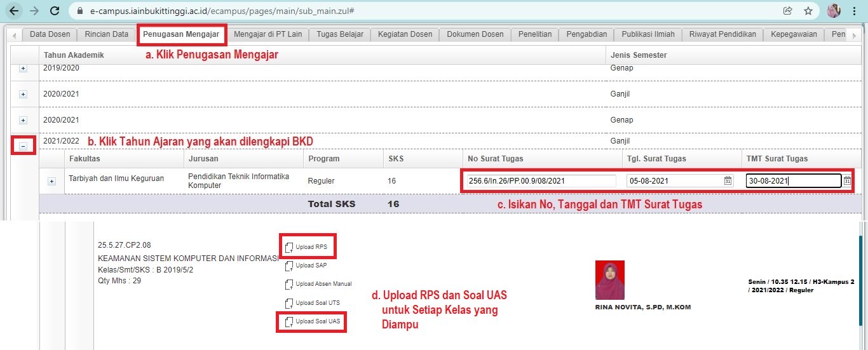Open calendar picker for Tgl. Surat Tugas
Screen dimensions: 868x350
pos(728,181)
